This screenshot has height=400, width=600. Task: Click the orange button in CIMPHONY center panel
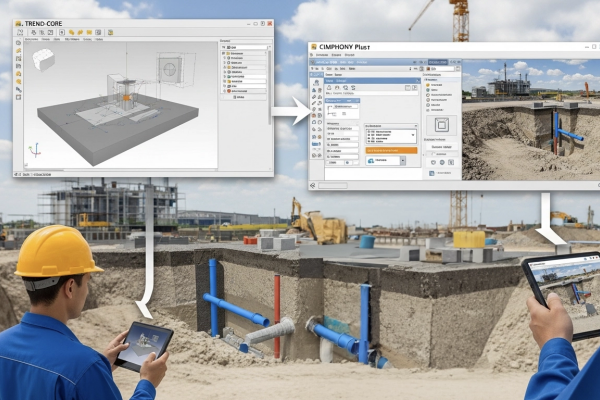point(391,150)
